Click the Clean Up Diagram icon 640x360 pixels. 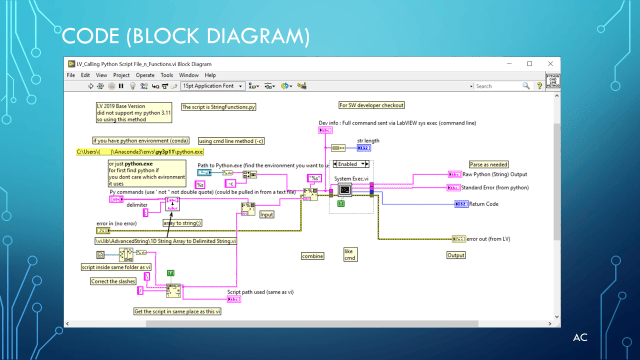pos(302,86)
